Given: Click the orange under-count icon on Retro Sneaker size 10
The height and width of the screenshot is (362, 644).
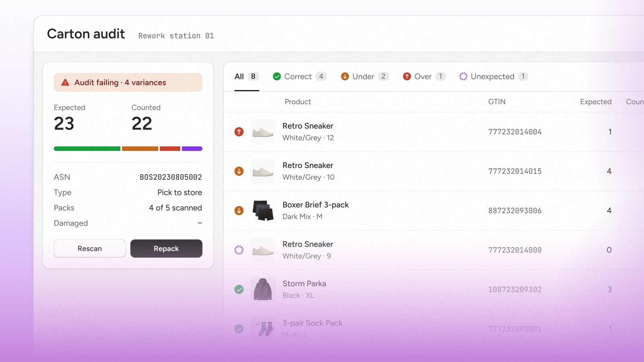Looking at the screenshot, I should click(x=239, y=171).
